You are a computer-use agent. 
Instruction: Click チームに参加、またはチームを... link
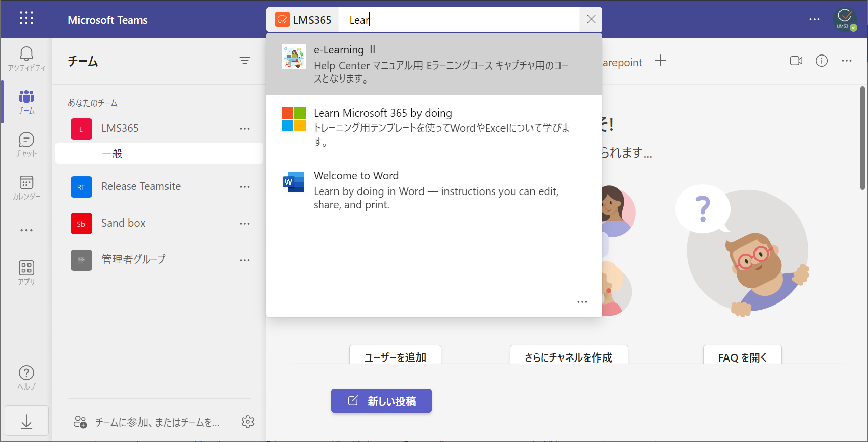157,422
